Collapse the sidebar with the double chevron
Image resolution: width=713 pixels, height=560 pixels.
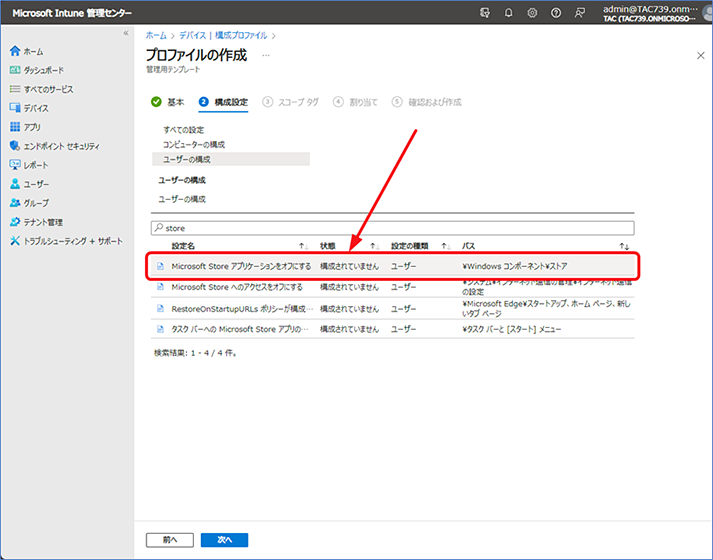click(126, 33)
